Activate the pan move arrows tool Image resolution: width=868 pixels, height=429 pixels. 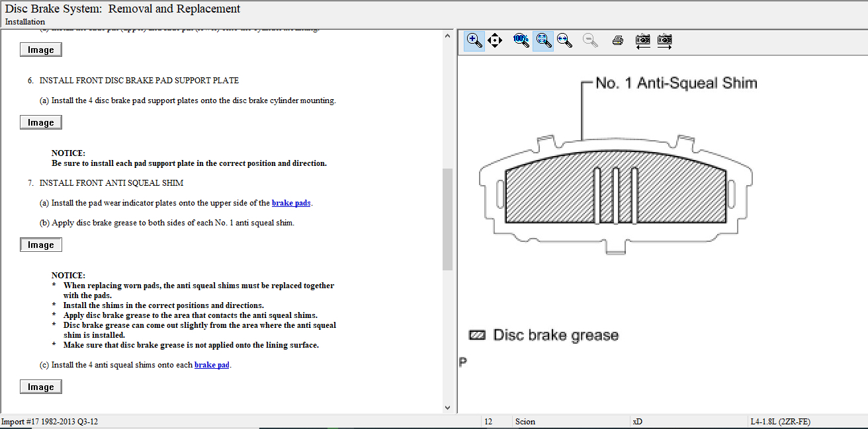(x=495, y=40)
